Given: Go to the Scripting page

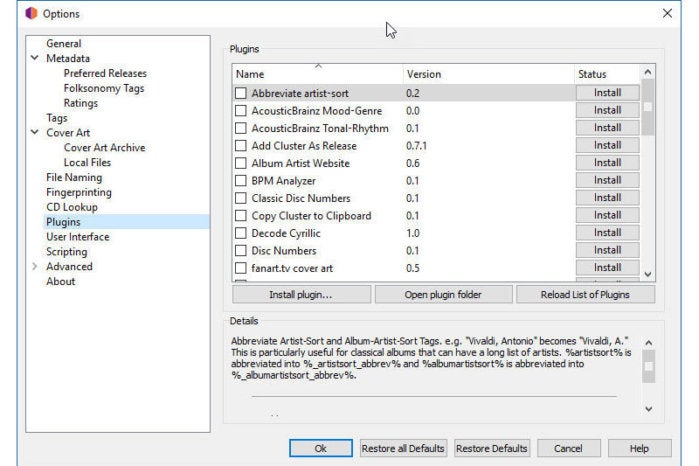Looking at the screenshot, I should pos(67,252).
